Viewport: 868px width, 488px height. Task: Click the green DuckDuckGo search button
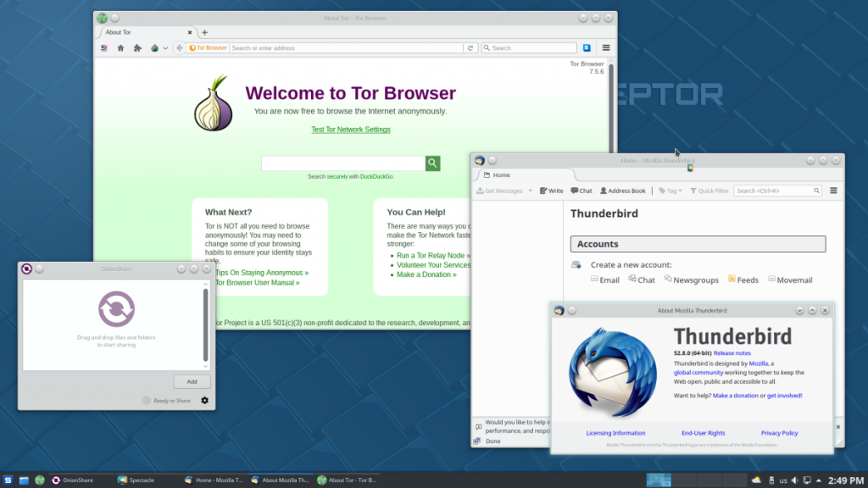tap(432, 164)
